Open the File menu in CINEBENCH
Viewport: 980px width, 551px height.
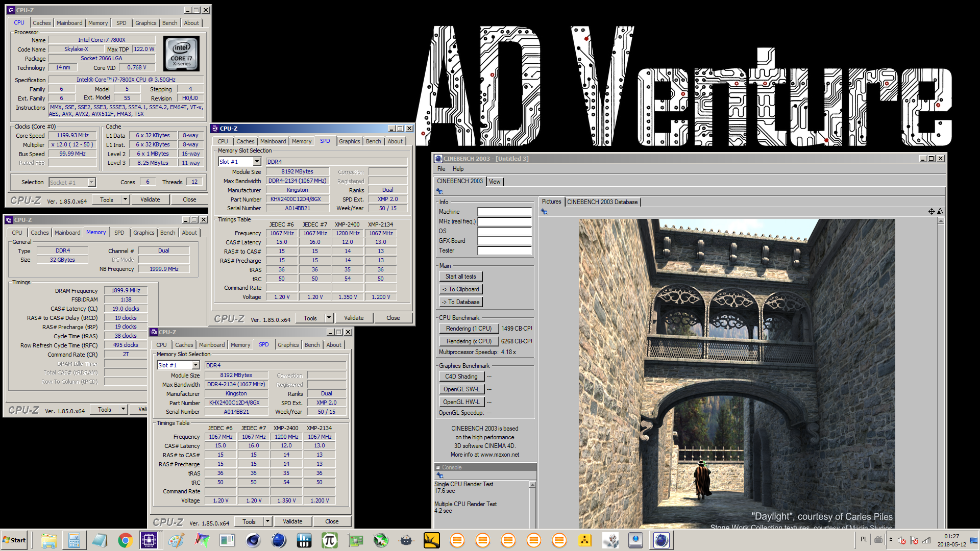point(442,169)
